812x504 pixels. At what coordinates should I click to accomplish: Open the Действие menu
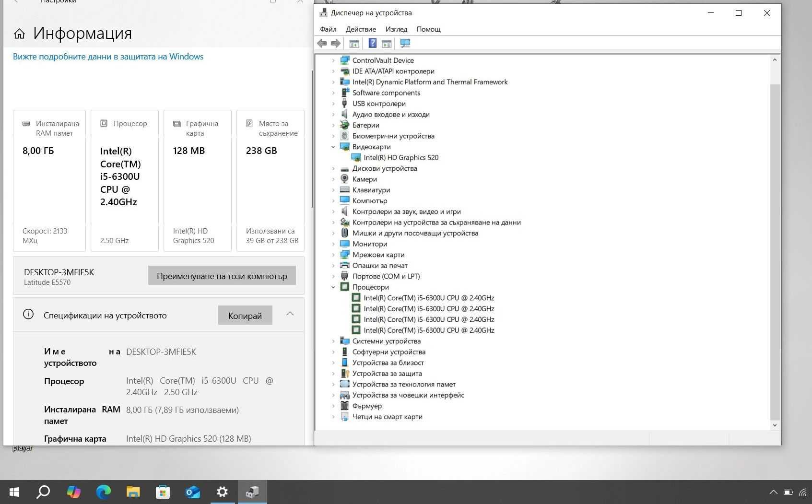361,29
